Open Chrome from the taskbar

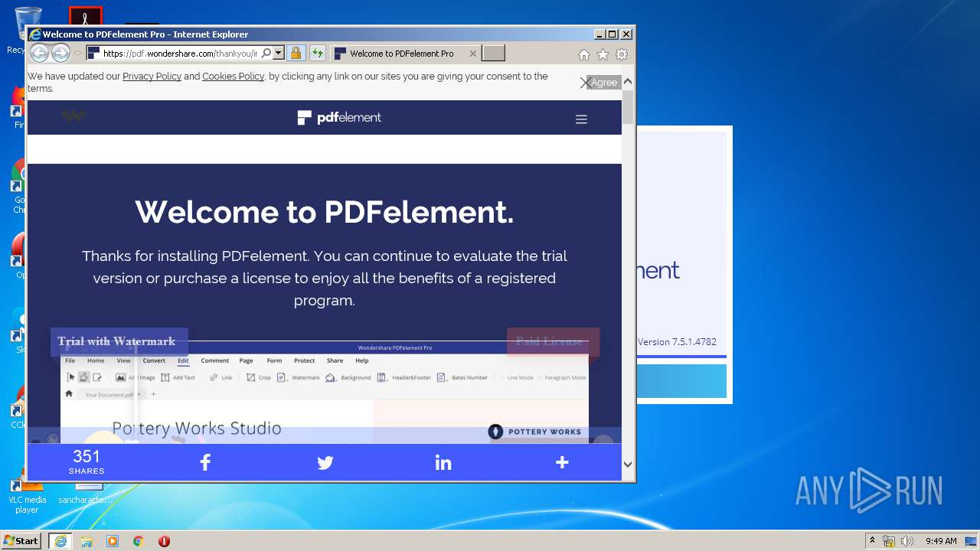tap(139, 541)
